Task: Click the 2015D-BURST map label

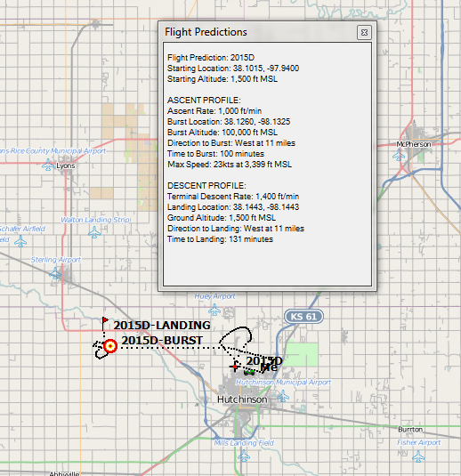Action: (162, 340)
